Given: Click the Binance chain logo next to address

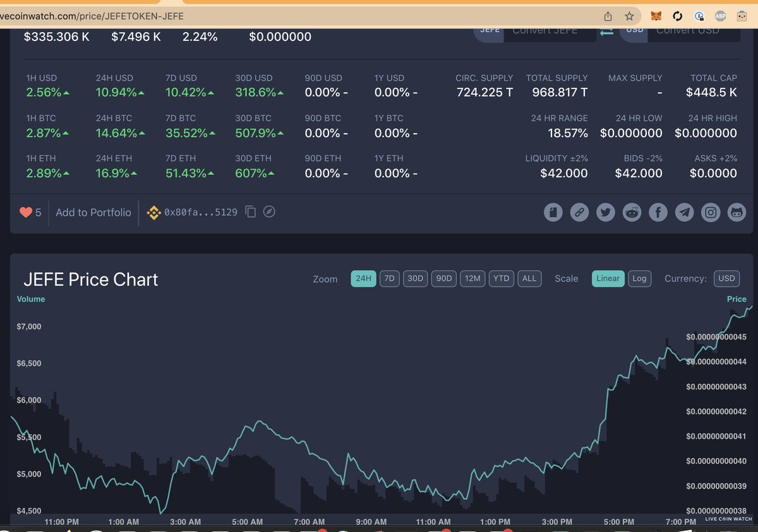Looking at the screenshot, I should [153, 213].
